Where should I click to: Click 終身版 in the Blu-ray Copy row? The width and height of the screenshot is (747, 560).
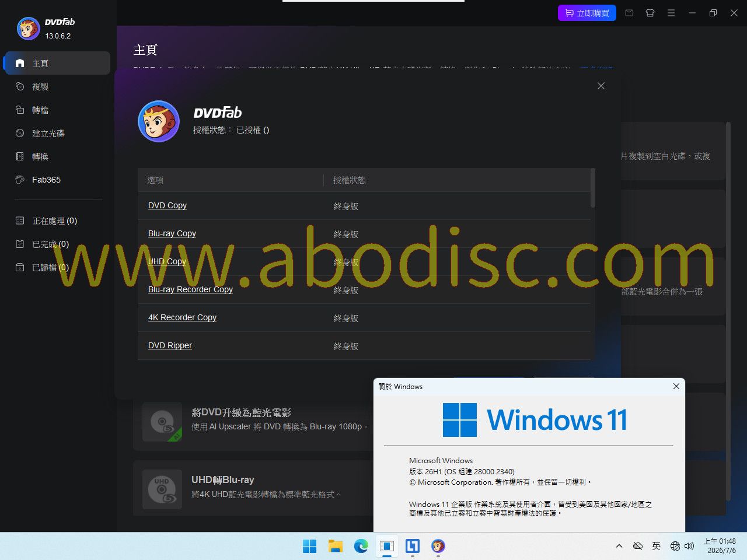pos(346,234)
